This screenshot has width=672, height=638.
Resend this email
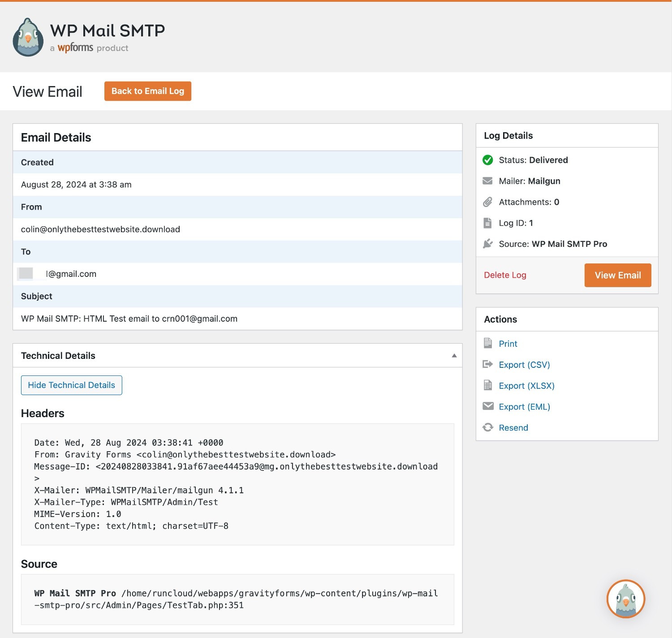click(x=513, y=428)
